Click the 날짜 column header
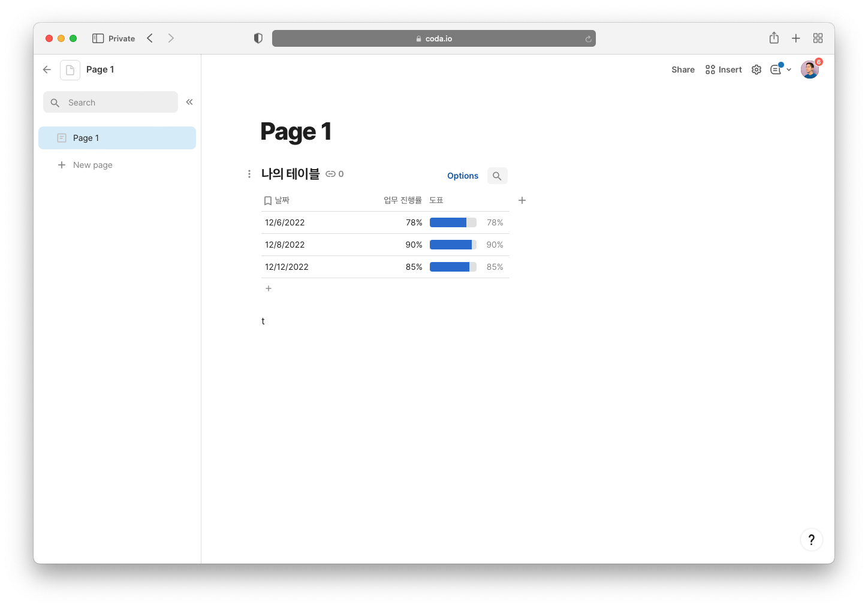 pyautogui.click(x=282, y=200)
